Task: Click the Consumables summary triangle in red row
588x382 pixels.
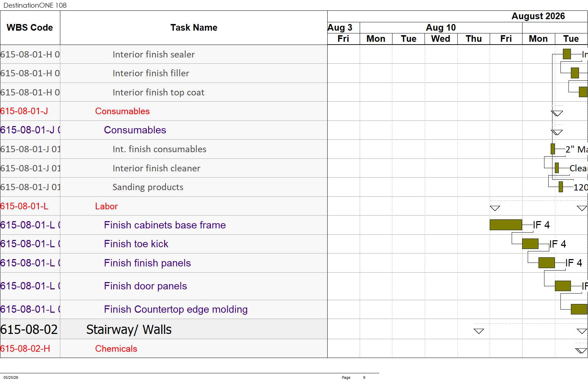Action: point(557,114)
